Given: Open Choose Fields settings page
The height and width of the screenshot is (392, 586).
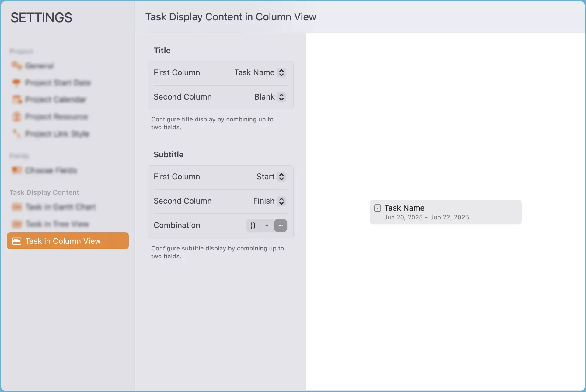Looking at the screenshot, I should click(x=51, y=170).
